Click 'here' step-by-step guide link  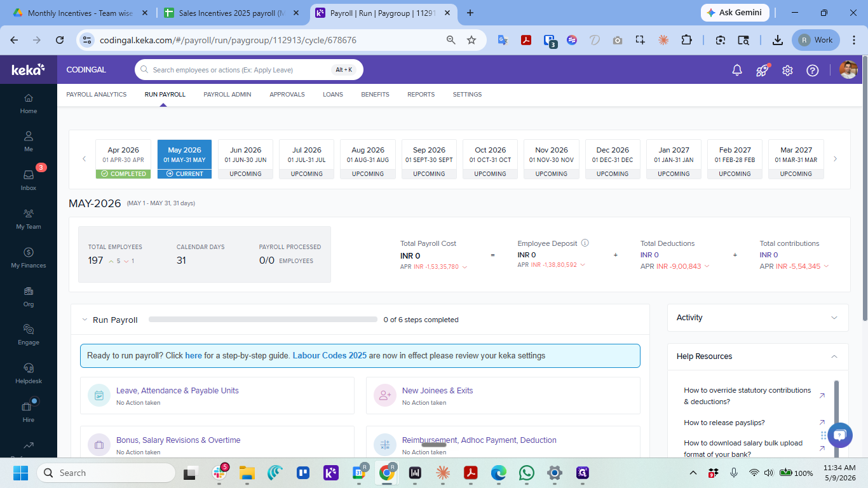pyautogui.click(x=193, y=356)
